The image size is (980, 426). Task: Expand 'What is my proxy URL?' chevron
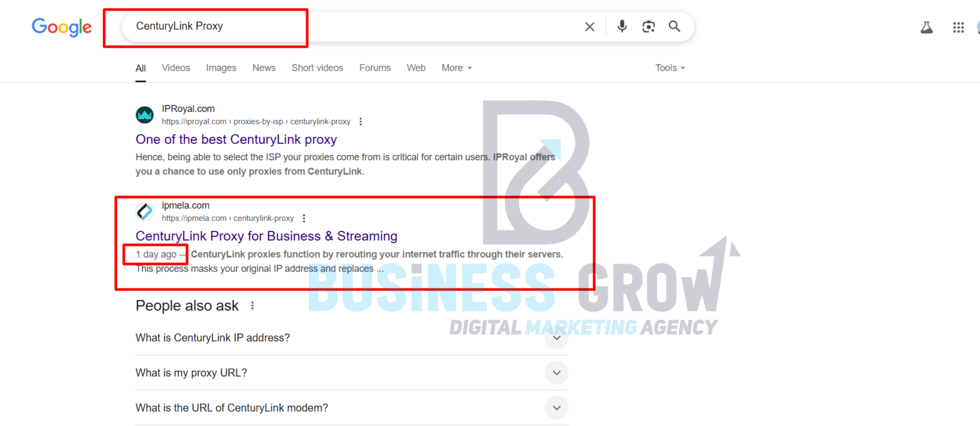[556, 373]
